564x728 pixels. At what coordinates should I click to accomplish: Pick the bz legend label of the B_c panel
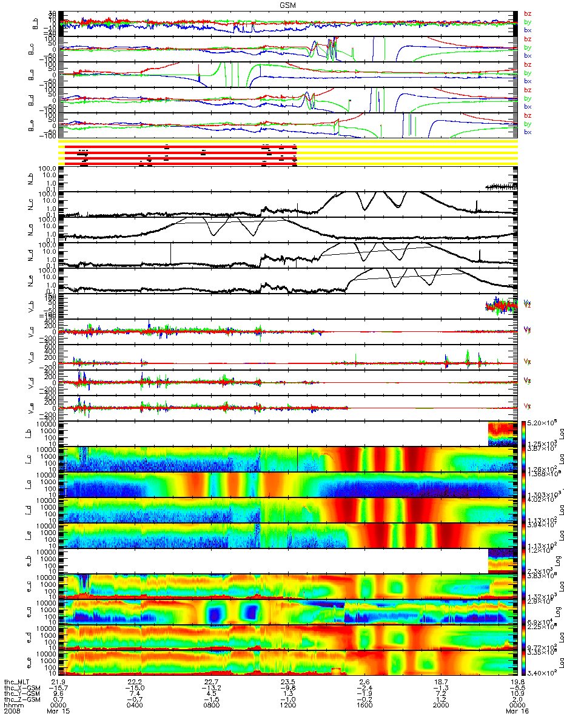point(528,39)
